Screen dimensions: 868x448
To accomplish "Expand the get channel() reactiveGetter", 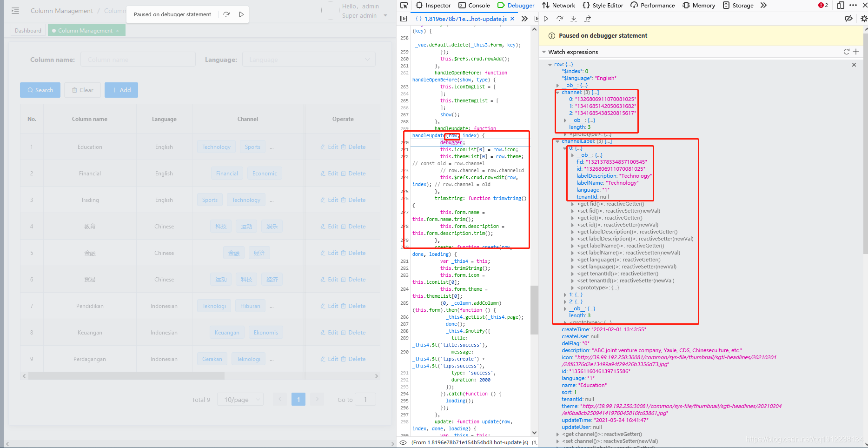I will click(x=558, y=435).
